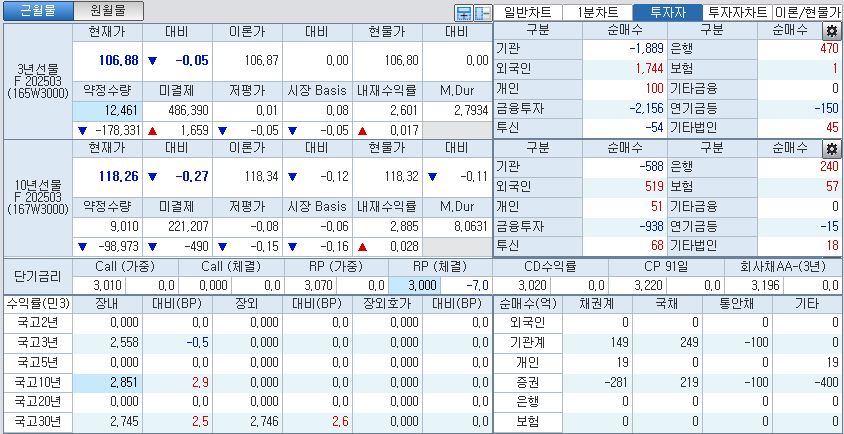Switch to the 이론/현물가 tab
The height and width of the screenshot is (434, 844).
pos(807,13)
